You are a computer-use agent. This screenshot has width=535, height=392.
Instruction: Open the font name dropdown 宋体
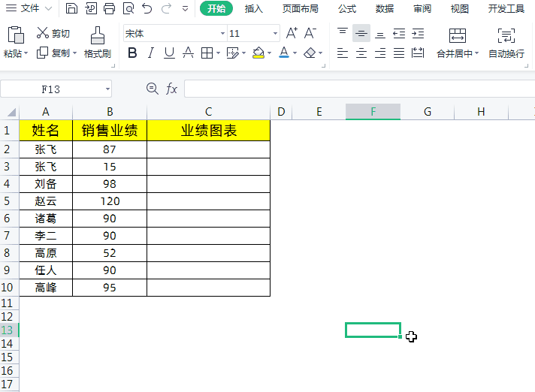pos(222,33)
